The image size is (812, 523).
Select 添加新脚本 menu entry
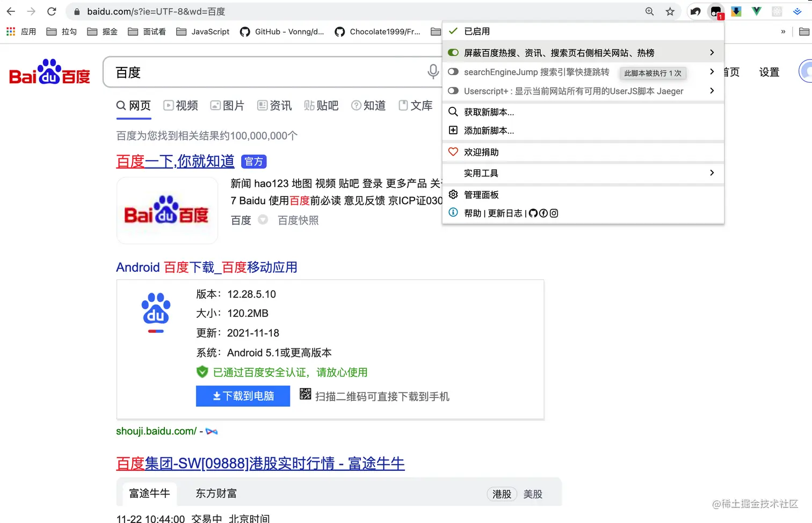click(583, 130)
